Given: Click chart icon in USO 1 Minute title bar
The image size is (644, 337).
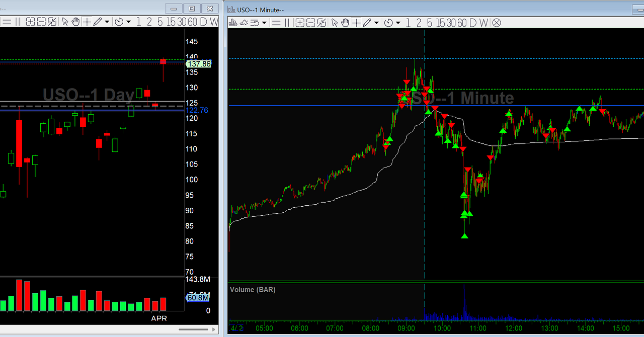Looking at the screenshot, I should (x=231, y=9).
